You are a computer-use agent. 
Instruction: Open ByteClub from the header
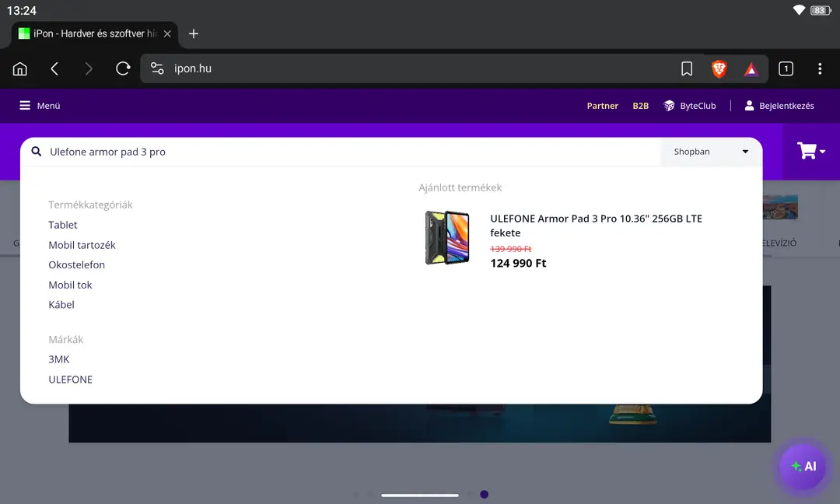pos(689,106)
